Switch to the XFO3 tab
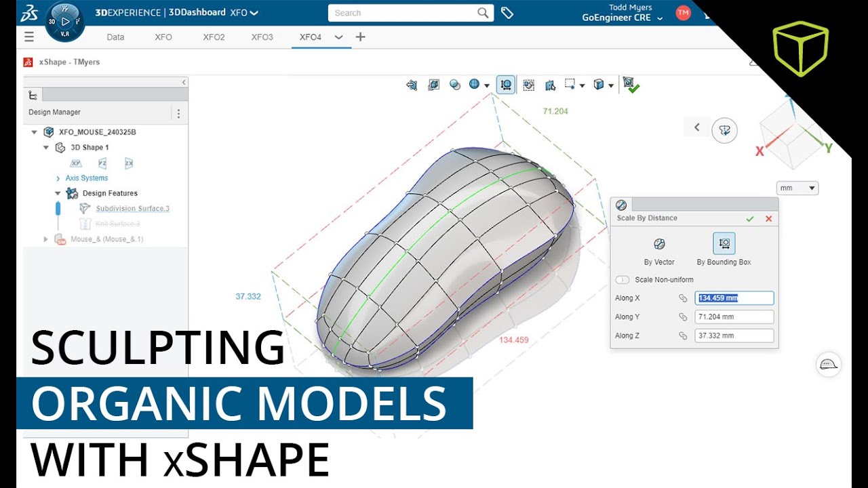 262,37
